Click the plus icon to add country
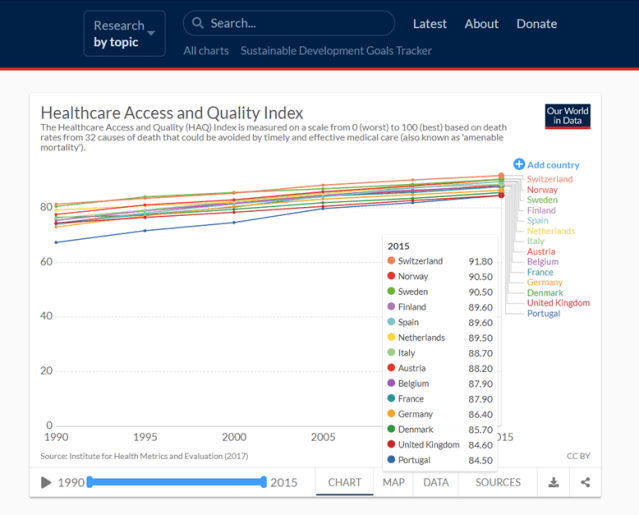Image resolution: width=639 pixels, height=515 pixels. [x=519, y=164]
